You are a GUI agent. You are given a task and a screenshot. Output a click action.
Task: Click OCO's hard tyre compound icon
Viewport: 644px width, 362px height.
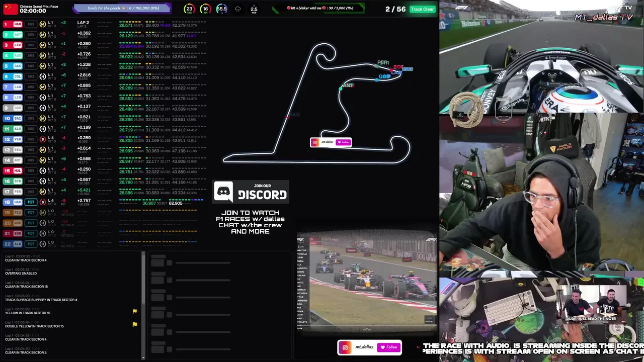[43, 108]
